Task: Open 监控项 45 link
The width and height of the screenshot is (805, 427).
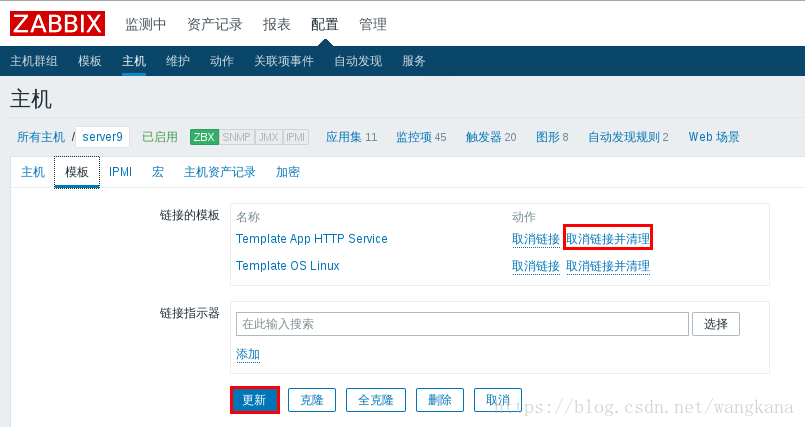Action: click(x=421, y=137)
